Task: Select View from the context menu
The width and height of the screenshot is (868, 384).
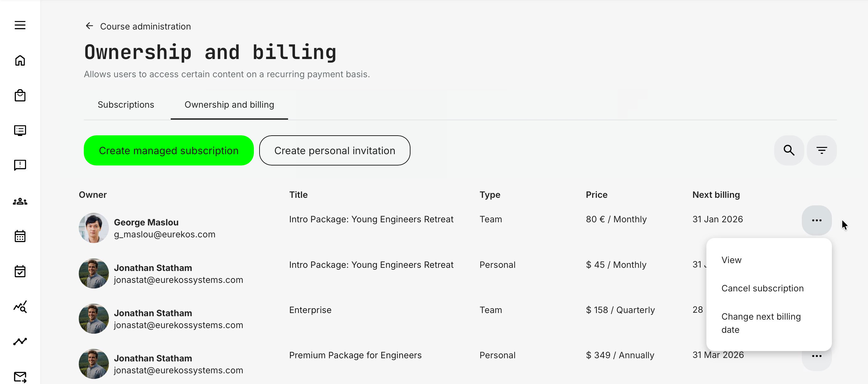Action: [x=731, y=260]
